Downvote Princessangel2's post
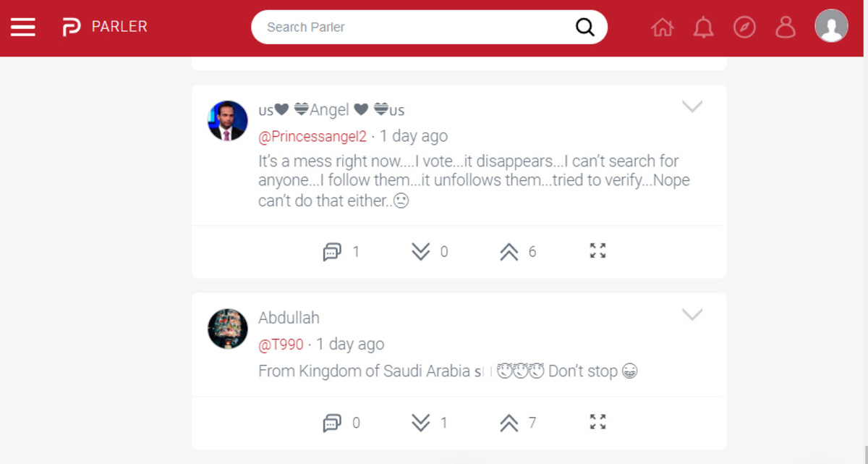868x464 pixels. pos(421,252)
